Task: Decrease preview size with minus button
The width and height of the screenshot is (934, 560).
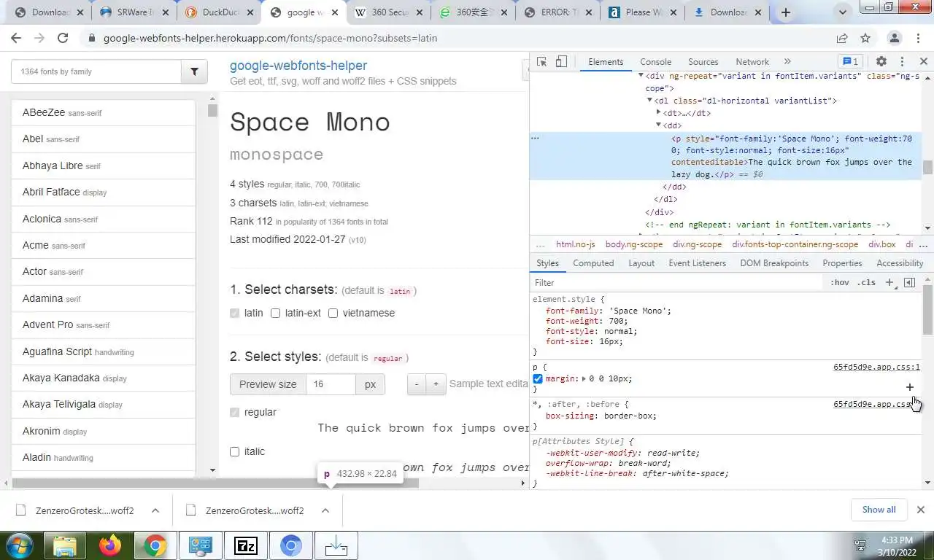Action: (x=417, y=384)
